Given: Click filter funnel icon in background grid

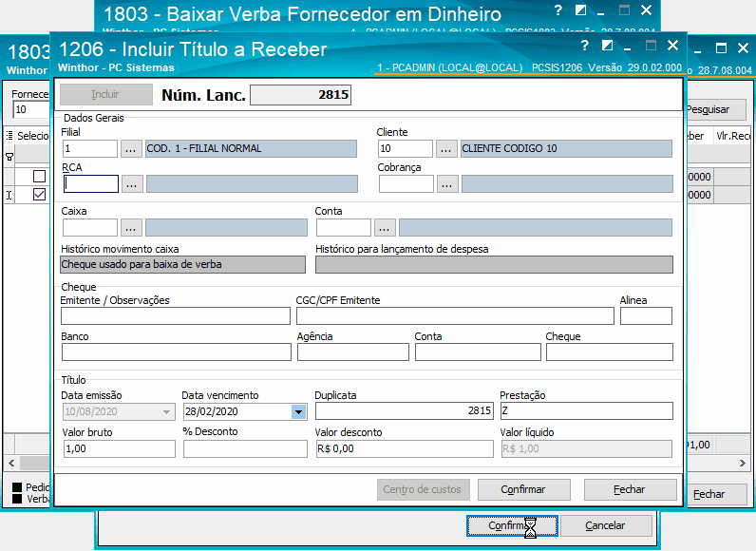Looking at the screenshot, I should click(x=9, y=156).
